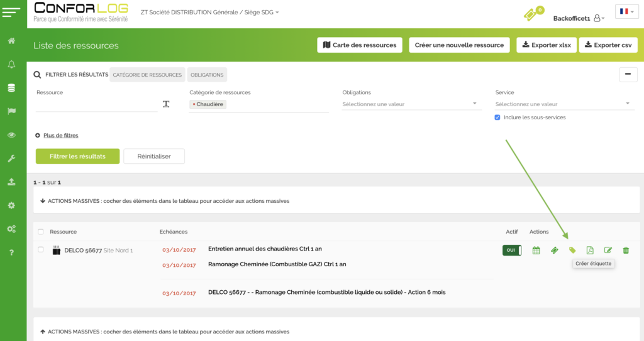
Task: Click the Ressource text input field
Action: click(96, 104)
